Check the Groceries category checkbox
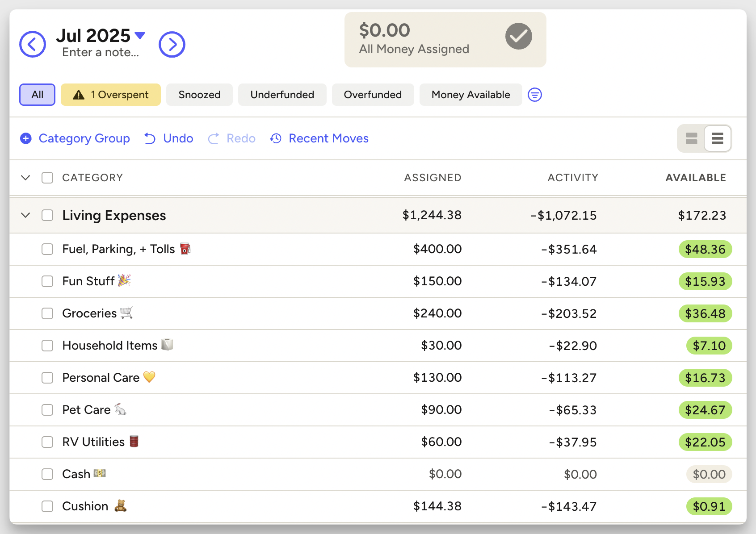 (x=47, y=313)
